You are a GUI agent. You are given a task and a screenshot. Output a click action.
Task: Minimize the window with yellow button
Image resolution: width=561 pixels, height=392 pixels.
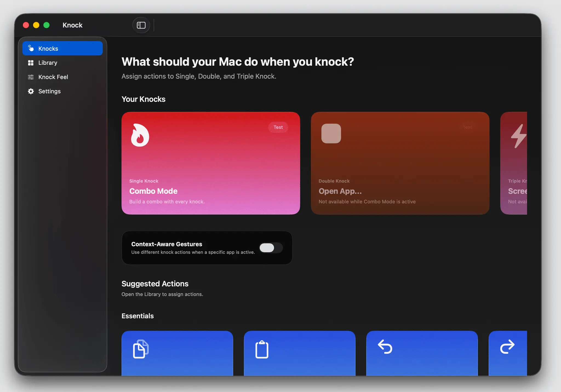[x=36, y=25]
